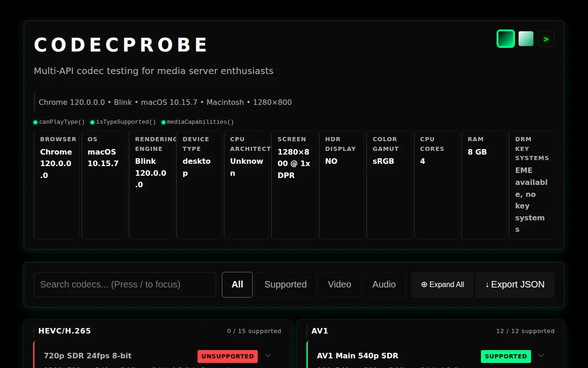Switch to the terminal theme icon

[x=546, y=39]
